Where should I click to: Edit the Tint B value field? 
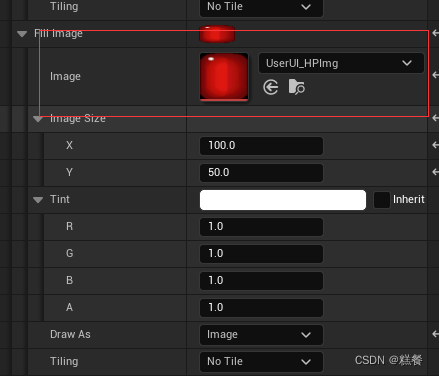click(261, 281)
